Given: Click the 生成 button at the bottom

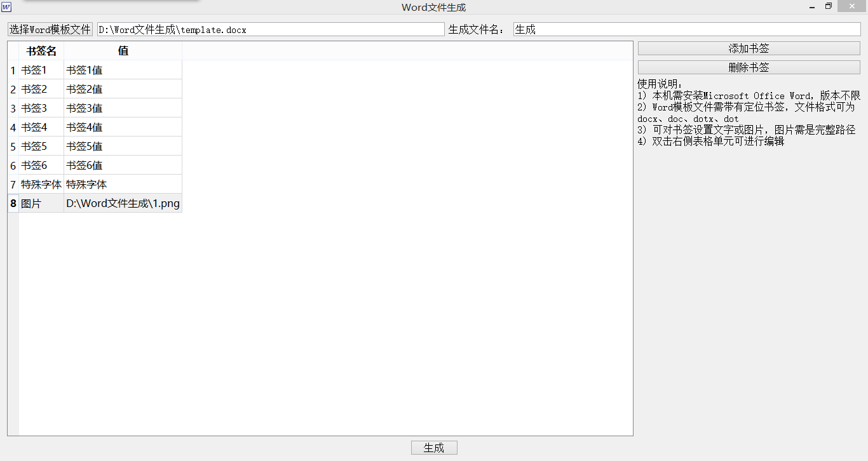Looking at the screenshot, I should 434,447.
